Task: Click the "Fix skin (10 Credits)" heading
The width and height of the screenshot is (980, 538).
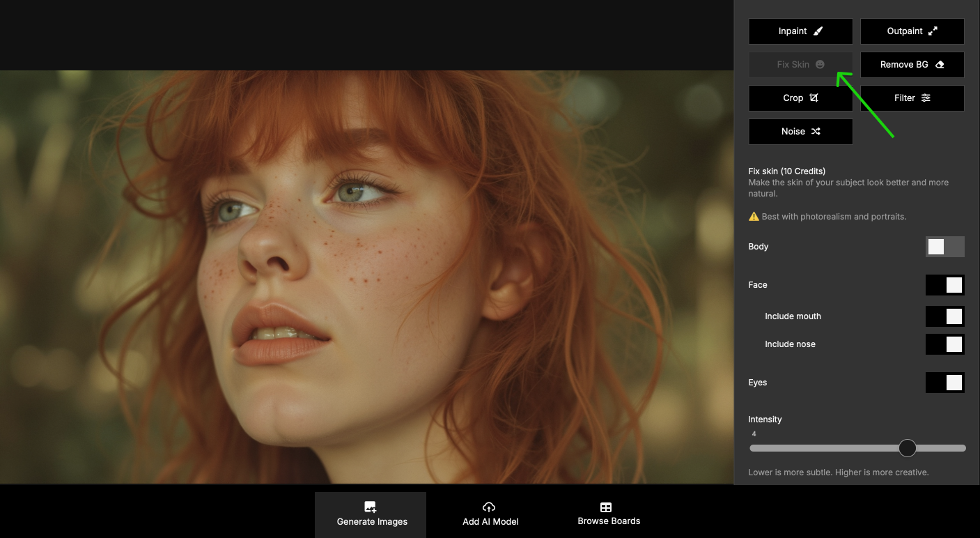Action: (x=786, y=171)
